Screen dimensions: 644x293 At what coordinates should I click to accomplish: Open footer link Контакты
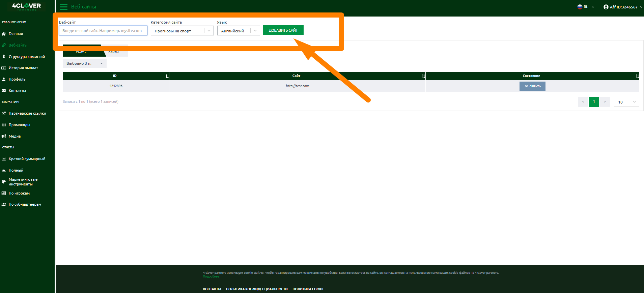(212, 289)
